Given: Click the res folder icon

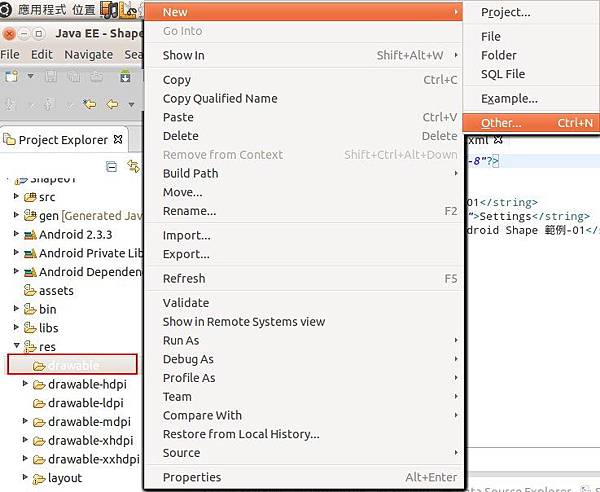Looking at the screenshot, I should coord(30,347).
